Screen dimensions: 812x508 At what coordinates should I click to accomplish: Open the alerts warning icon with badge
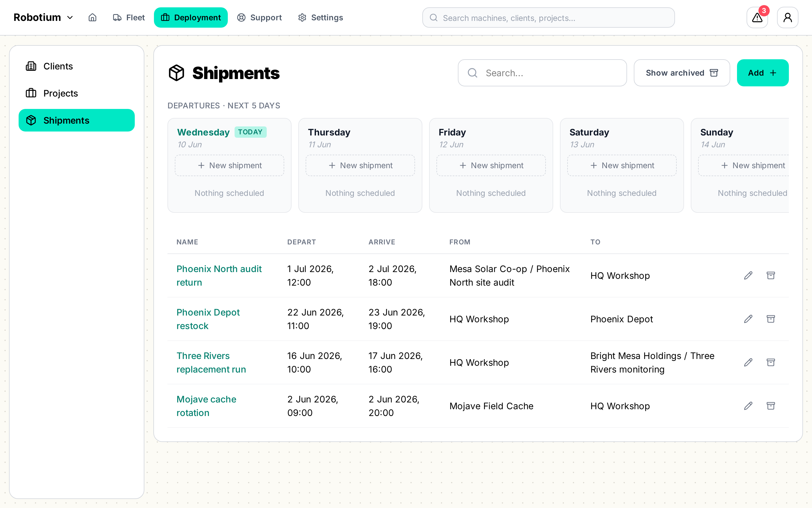757,17
